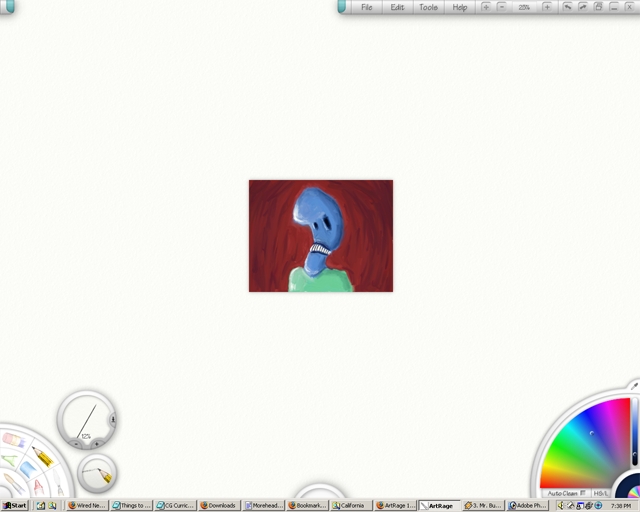Select the eyedropper color sampler tool
This screenshot has height=512, width=640.
pos(634,386)
